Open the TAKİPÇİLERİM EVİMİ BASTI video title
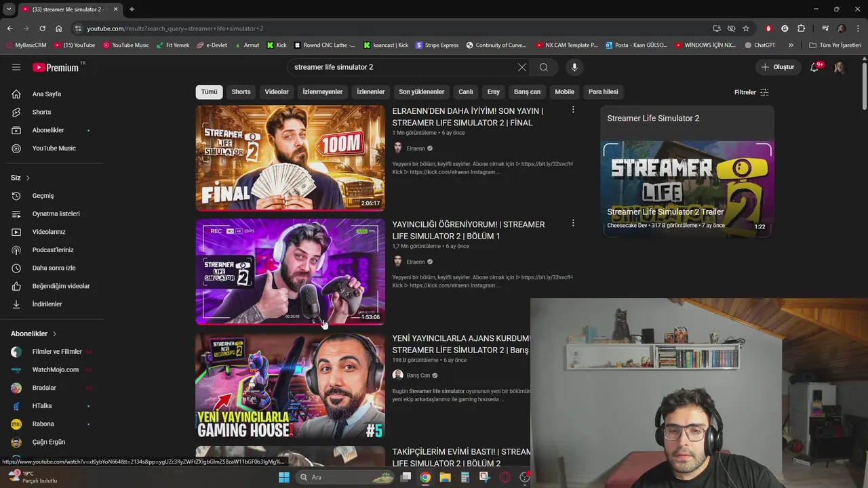The height and width of the screenshot is (488, 868). coord(461,457)
